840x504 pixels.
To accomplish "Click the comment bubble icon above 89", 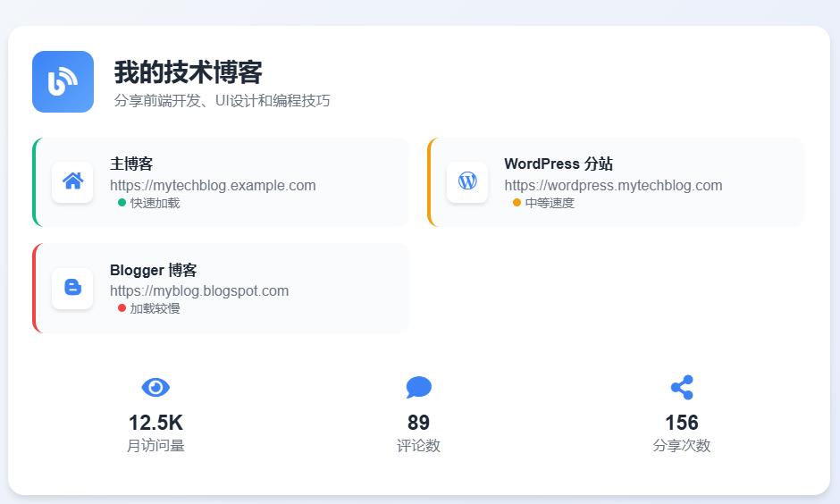I will pyautogui.click(x=418, y=387).
